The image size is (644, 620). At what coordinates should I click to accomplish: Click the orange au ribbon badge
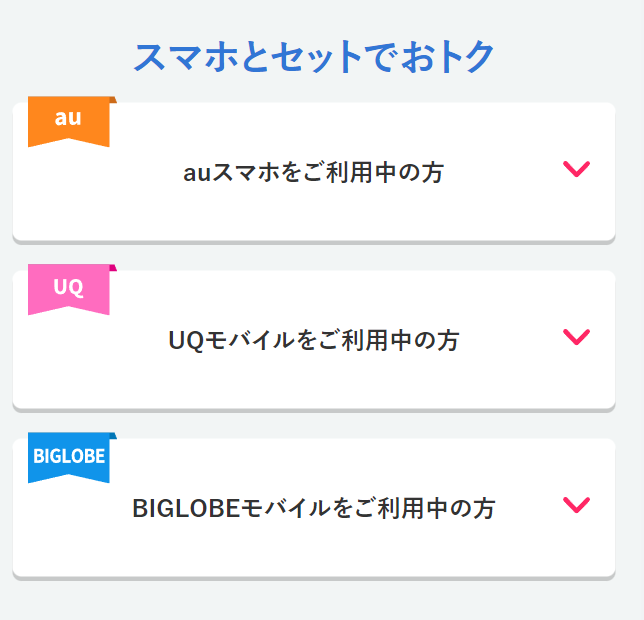[69, 121]
